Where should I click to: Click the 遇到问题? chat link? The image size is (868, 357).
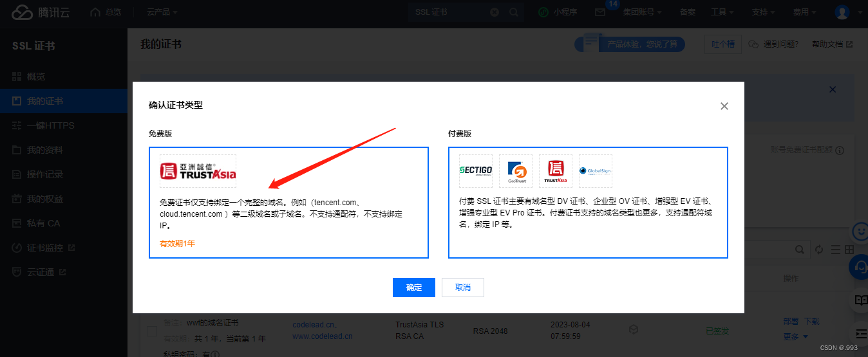click(773, 44)
